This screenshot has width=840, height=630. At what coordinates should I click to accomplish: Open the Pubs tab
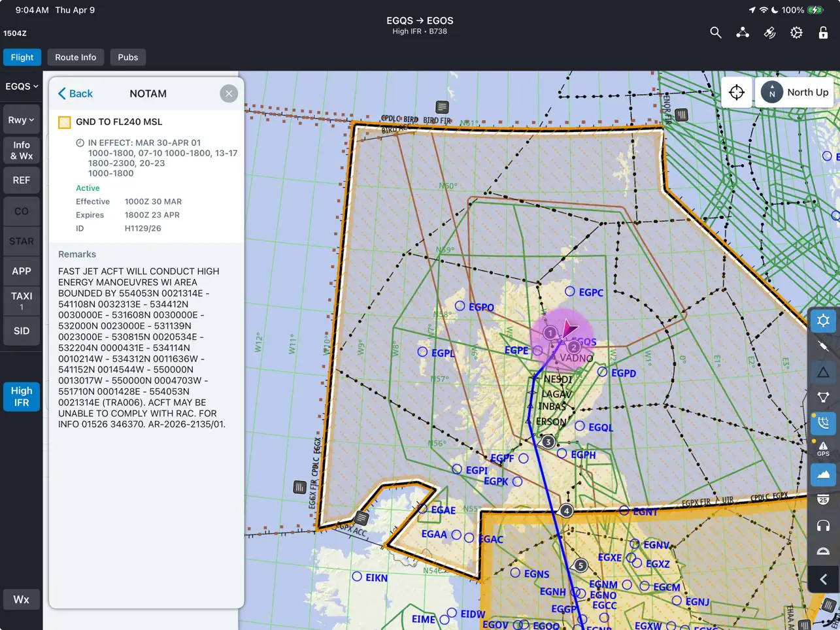click(128, 58)
